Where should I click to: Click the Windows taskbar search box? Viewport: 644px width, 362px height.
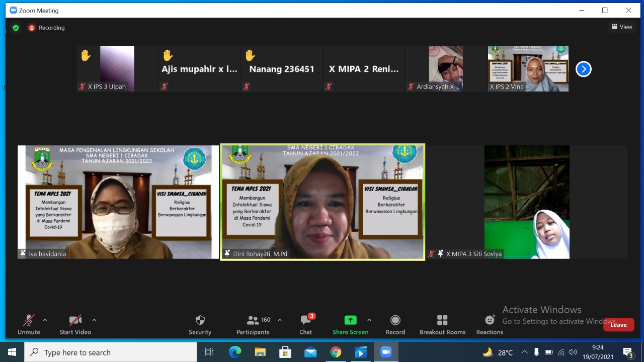111,352
